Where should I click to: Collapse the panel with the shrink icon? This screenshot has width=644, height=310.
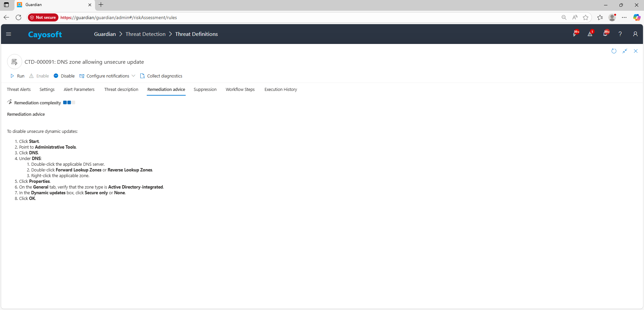pyautogui.click(x=625, y=51)
